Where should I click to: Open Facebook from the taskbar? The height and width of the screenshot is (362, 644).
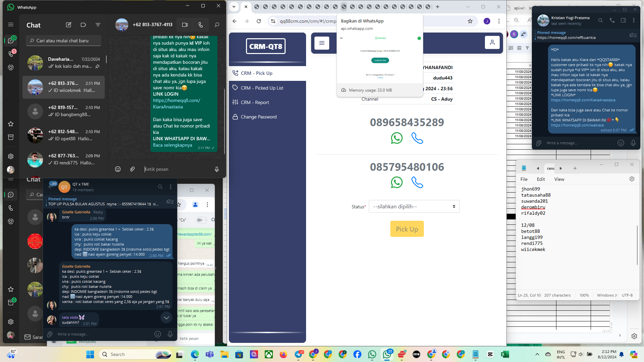(357, 354)
